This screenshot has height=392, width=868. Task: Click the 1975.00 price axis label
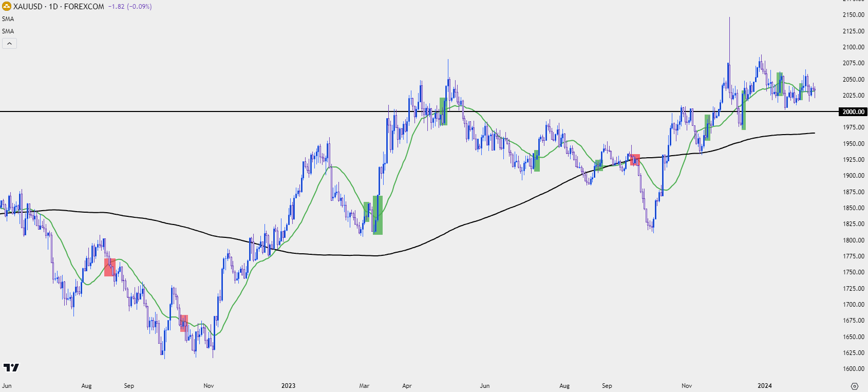coord(853,127)
